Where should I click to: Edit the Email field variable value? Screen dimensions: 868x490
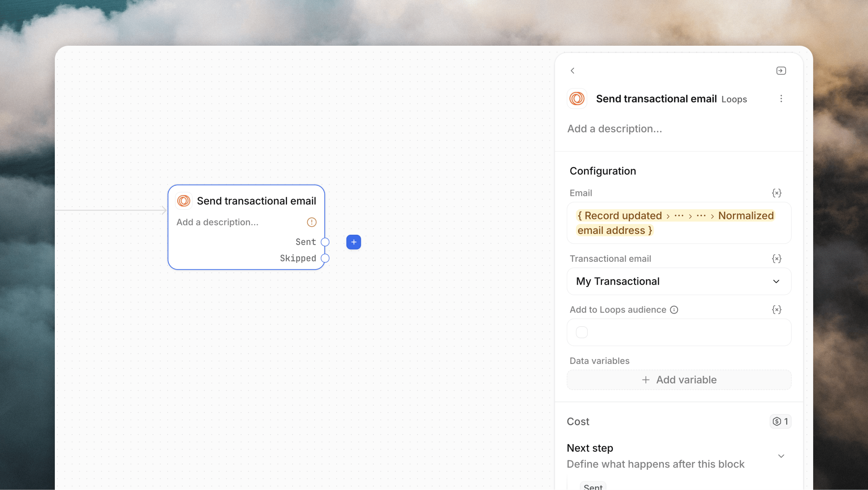tap(679, 223)
